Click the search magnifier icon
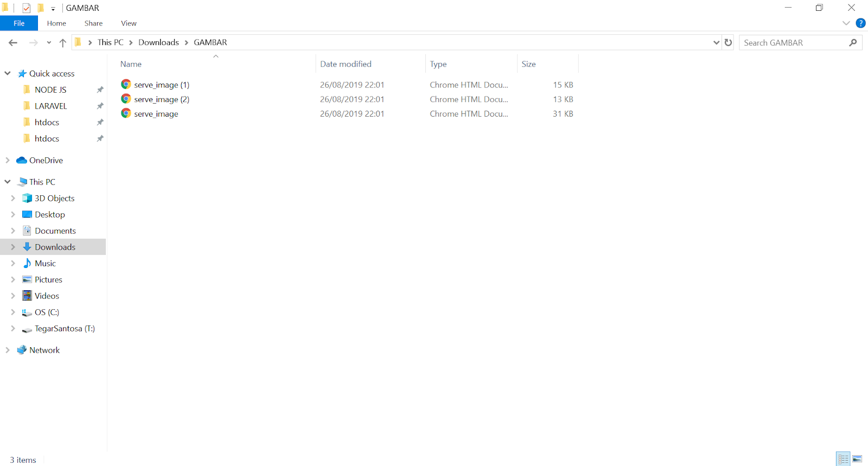 [x=853, y=42]
